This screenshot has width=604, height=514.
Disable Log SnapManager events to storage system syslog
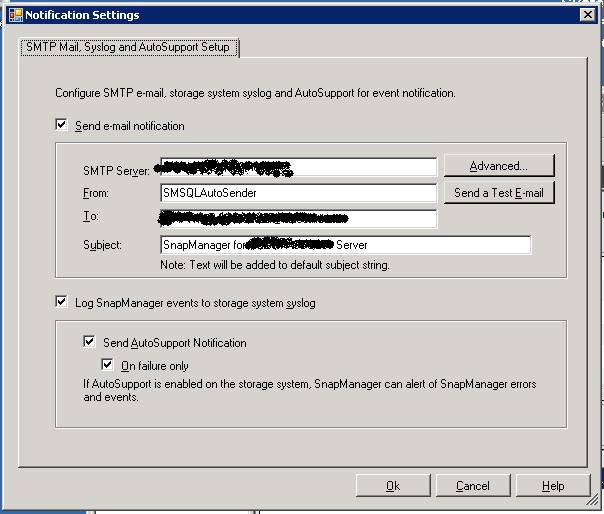(62, 302)
